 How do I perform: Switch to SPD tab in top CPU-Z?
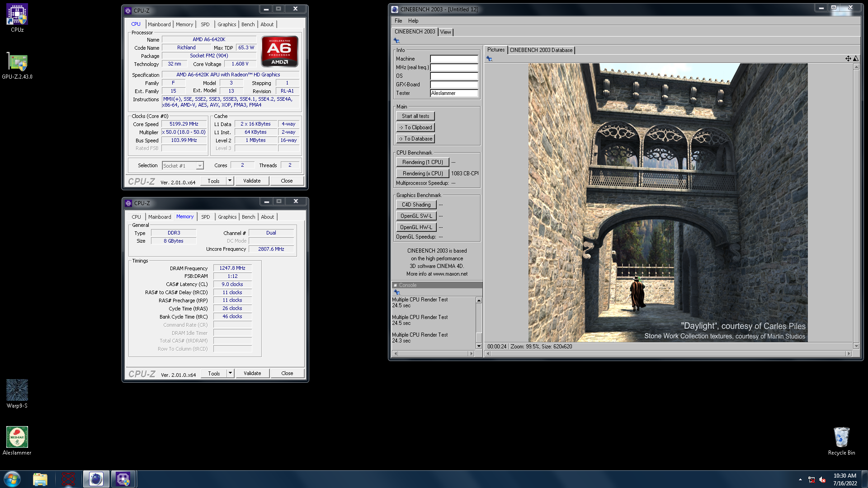point(205,24)
